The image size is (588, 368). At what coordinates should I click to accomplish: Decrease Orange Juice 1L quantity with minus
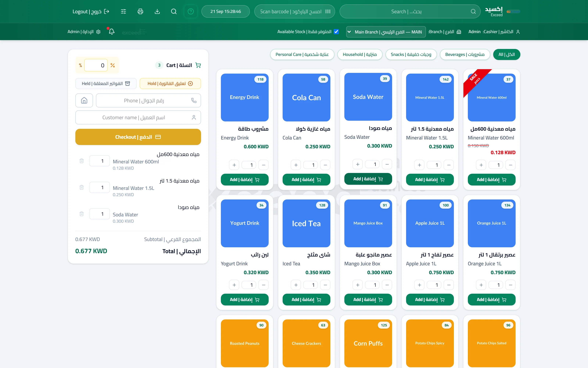pyautogui.click(x=510, y=285)
